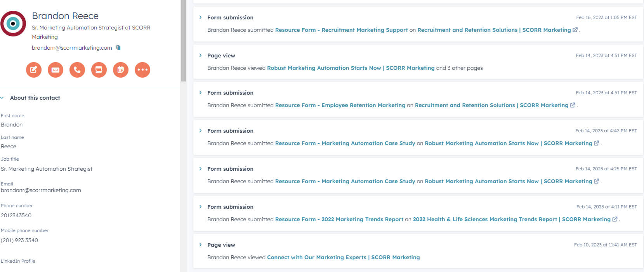Open Resource Form - Employee Retention Marketing link
Screen dimensions: 644x272
(x=340, y=105)
